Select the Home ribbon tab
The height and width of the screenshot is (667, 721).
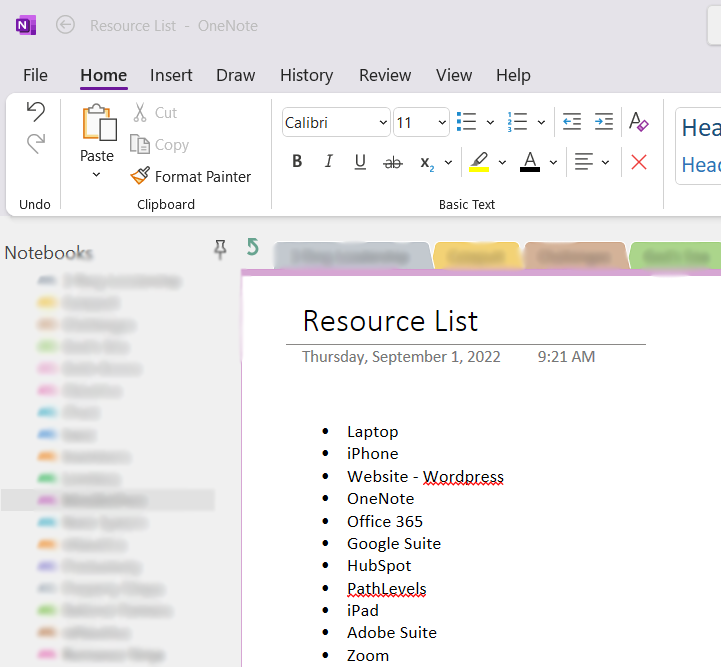(x=103, y=75)
